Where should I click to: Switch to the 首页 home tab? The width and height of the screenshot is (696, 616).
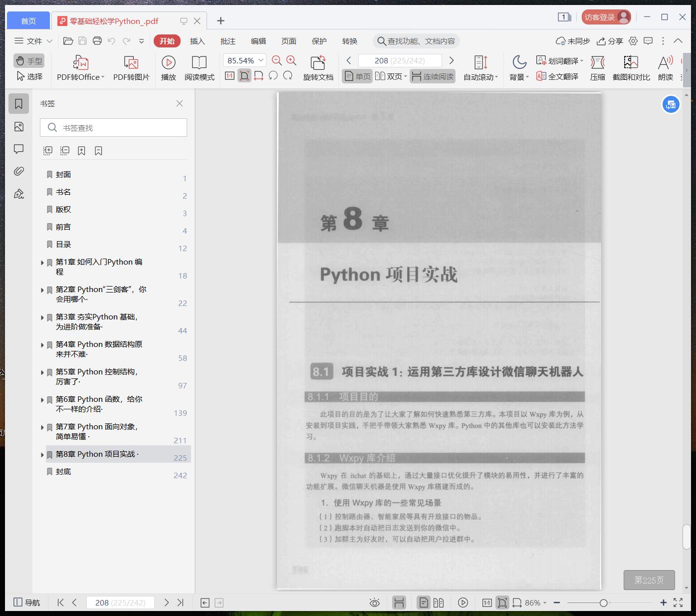(x=28, y=21)
